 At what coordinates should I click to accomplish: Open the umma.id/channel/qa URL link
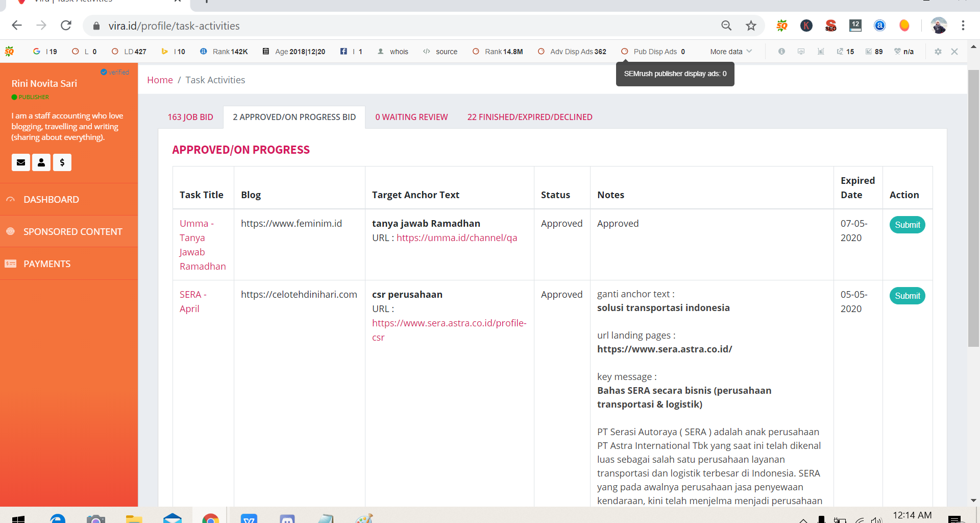tap(457, 237)
